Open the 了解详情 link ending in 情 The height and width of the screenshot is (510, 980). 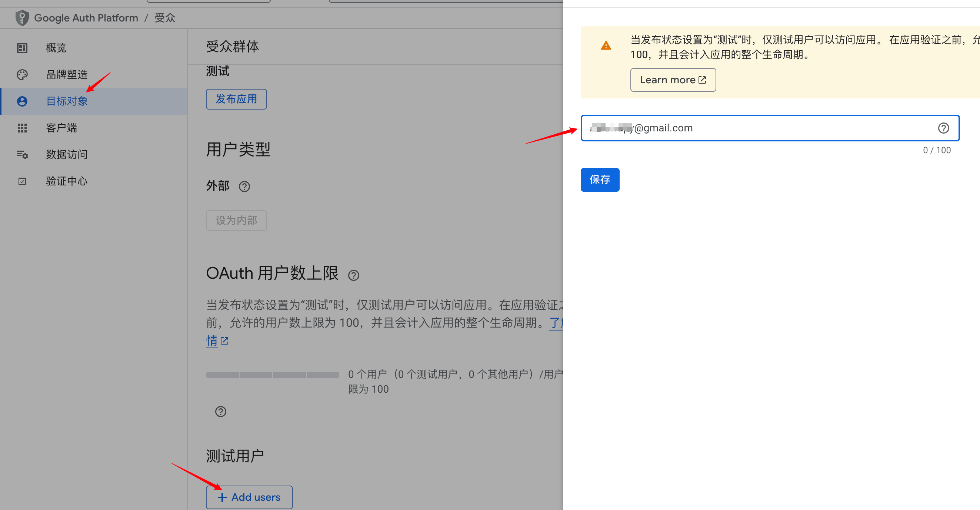[211, 340]
